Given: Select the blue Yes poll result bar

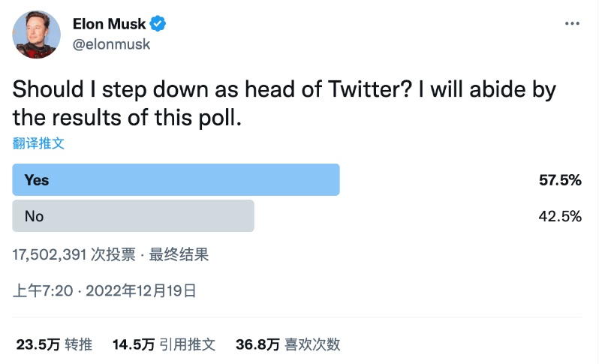Looking at the screenshot, I should pos(176,180).
